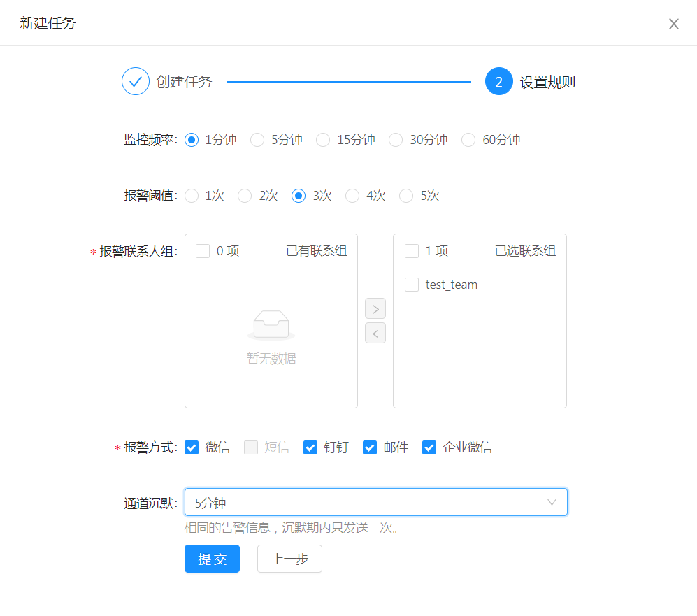Set alarm threshold to 4次
Screen dimensions: 697x616
[352, 196]
